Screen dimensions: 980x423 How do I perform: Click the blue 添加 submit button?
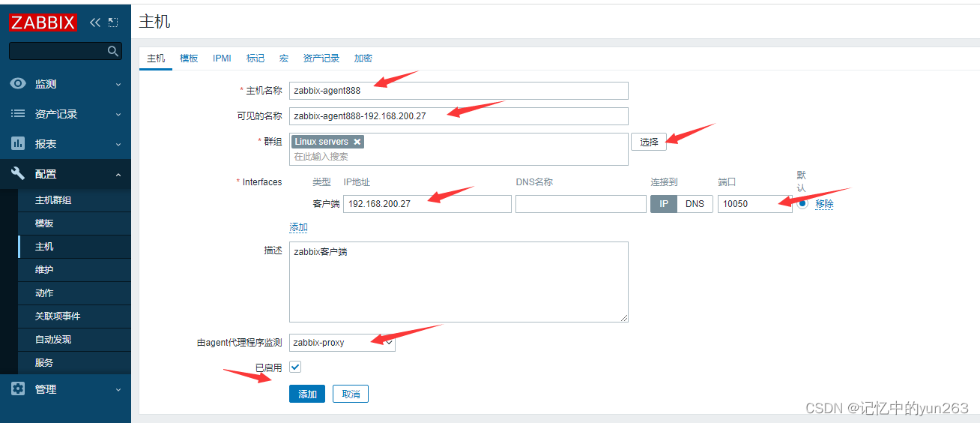307,394
